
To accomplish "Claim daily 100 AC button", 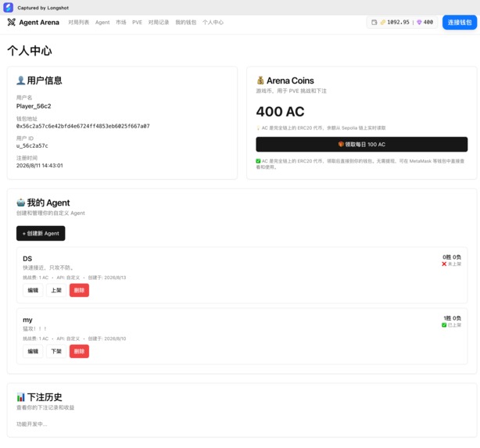I will tap(361, 144).
